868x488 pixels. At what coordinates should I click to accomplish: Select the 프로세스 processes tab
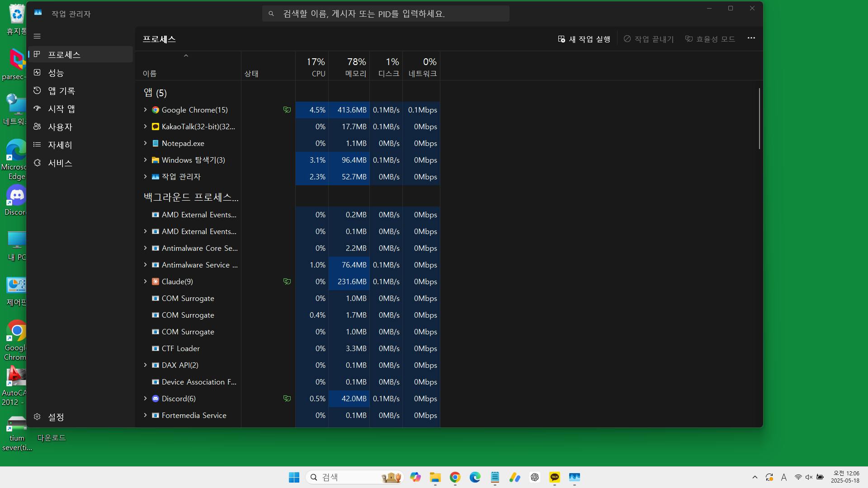coord(64,55)
